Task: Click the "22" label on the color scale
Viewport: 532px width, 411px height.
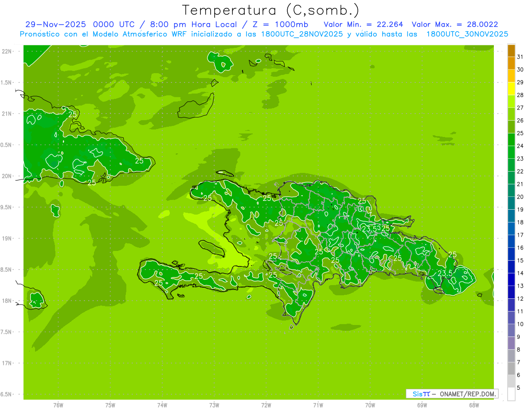Action: [x=520, y=171]
